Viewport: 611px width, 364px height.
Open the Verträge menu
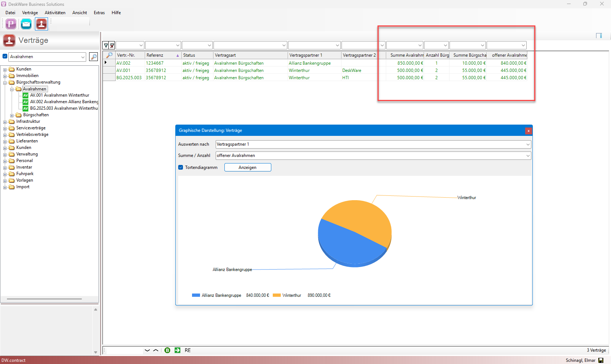click(30, 13)
